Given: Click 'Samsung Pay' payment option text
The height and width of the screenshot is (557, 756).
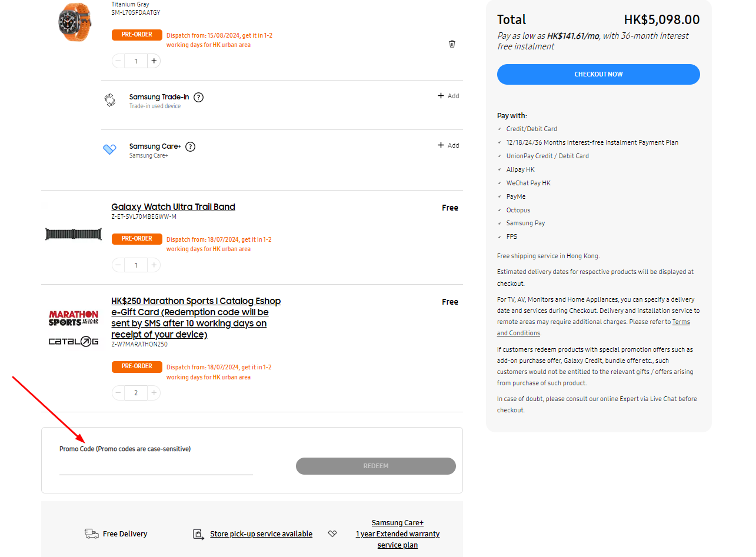Looking at the screenshot, I should (525, 223).
